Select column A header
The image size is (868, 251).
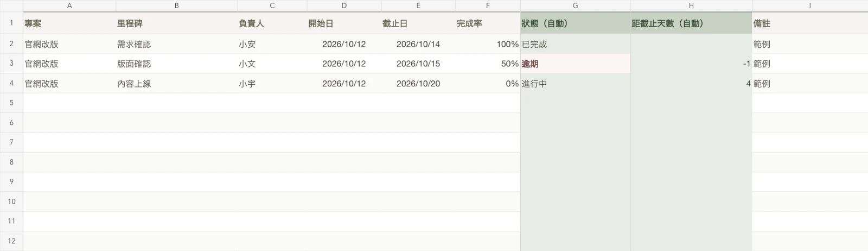click(x=69, y=5)
